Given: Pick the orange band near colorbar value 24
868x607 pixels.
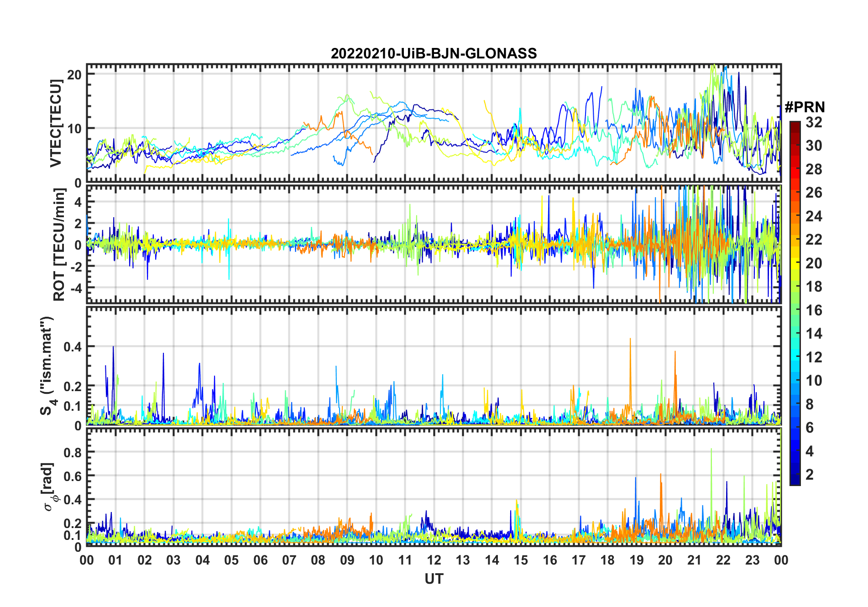Looking at the screenshot, I should point(795,216).
